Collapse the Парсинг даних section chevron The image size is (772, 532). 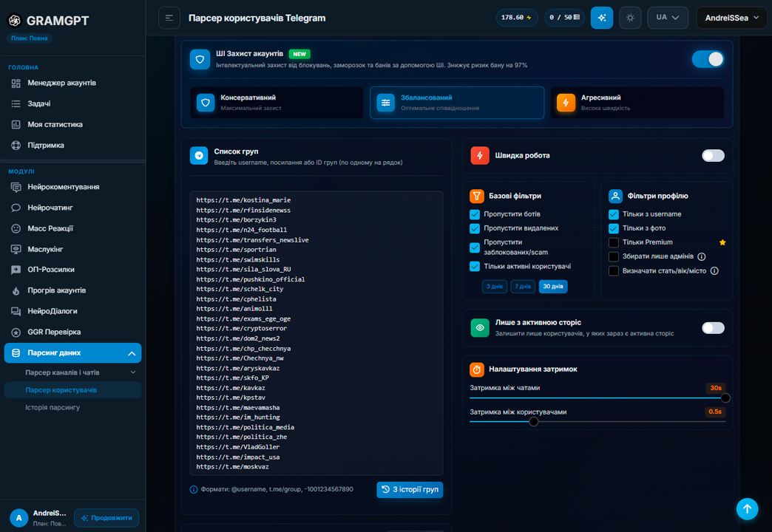[x=132, y=353]
